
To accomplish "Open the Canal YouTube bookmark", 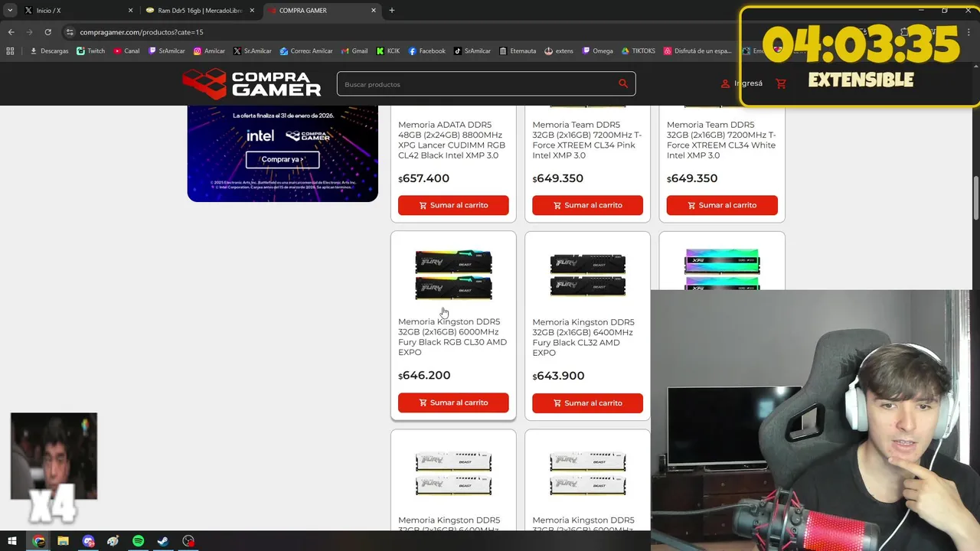I will [126, 51].
